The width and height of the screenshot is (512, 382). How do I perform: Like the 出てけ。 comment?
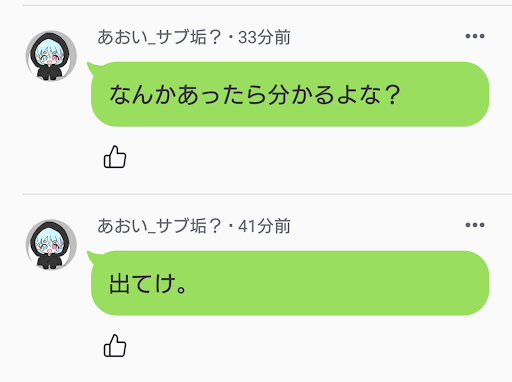[x=115, y=346]
